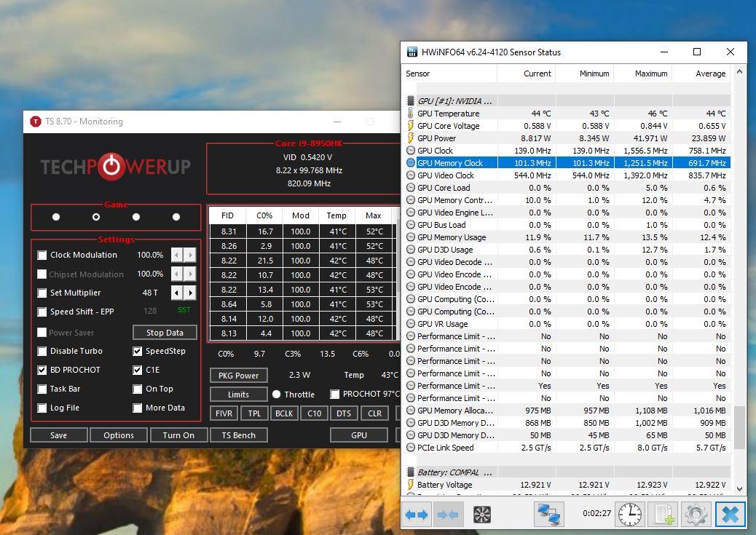Open HWiNFO sensor settings gear icon
Viewport: 756px width, 535px height.
(x=696, y=515)
